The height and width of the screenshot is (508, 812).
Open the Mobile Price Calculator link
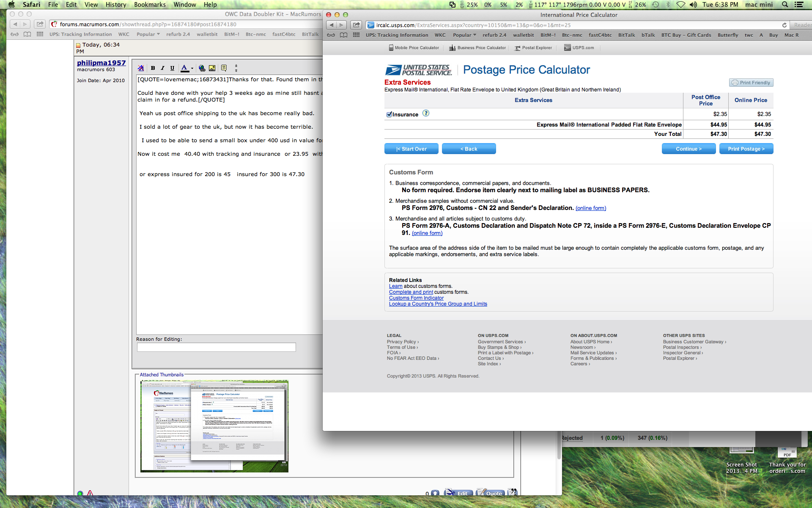(414, 48)
